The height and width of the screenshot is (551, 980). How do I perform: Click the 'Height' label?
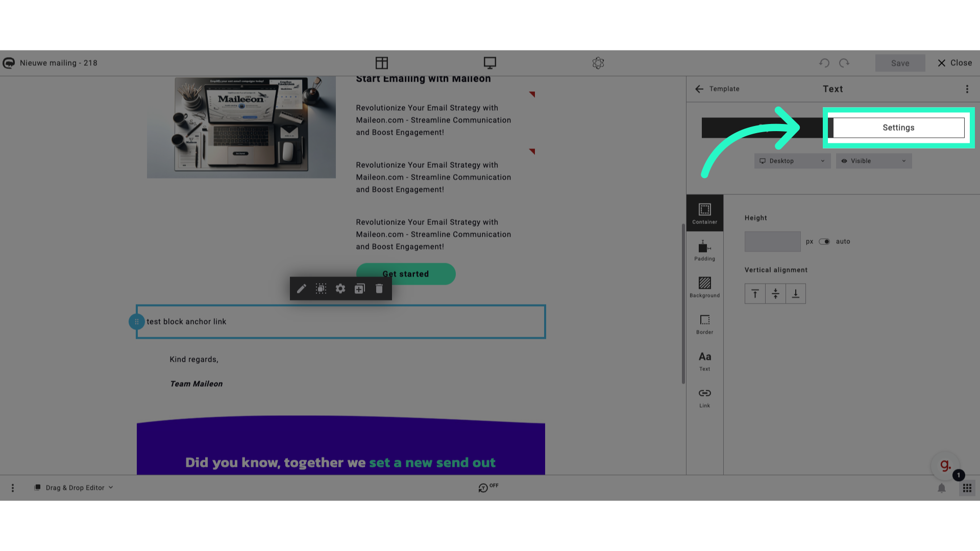(x=756, y=218)
